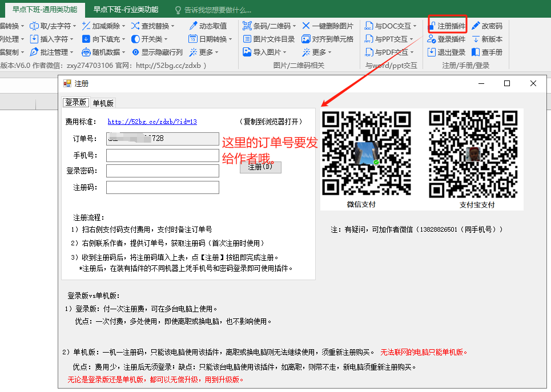Switch to the 单机版 tab

click(x=103, y=103)
